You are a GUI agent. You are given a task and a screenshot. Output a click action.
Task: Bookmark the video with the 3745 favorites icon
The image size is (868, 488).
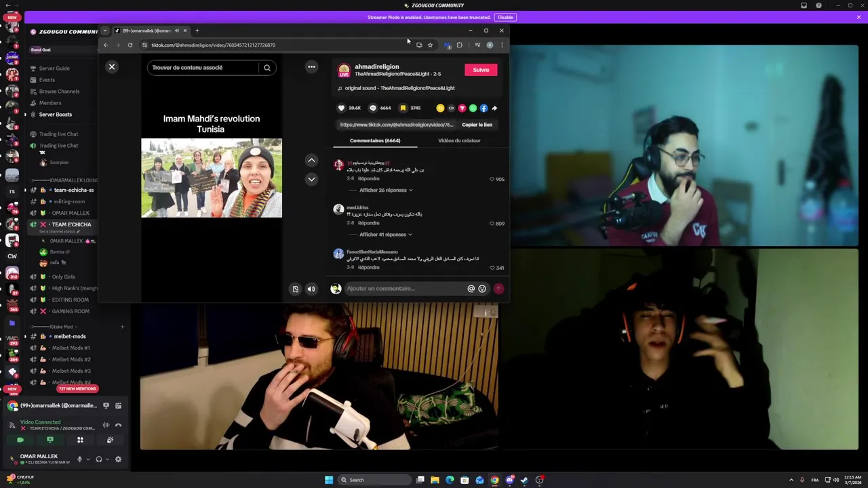403,108
